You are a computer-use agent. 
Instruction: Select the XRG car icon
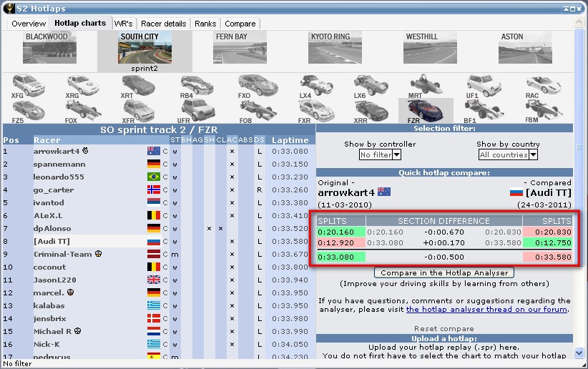click(82, 86)
